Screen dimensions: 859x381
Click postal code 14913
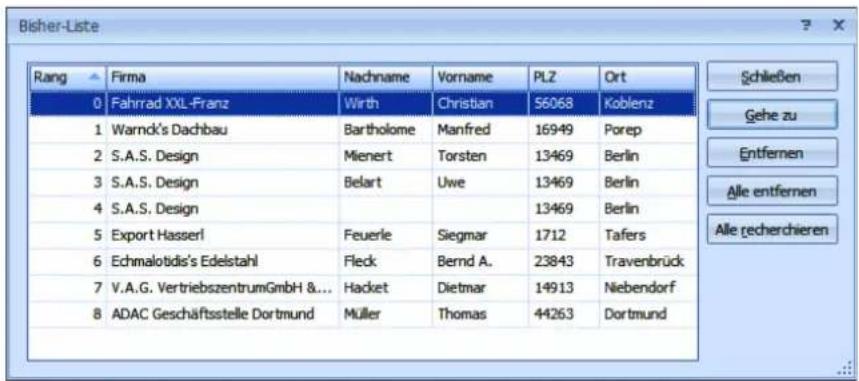[x=564, y=288]
